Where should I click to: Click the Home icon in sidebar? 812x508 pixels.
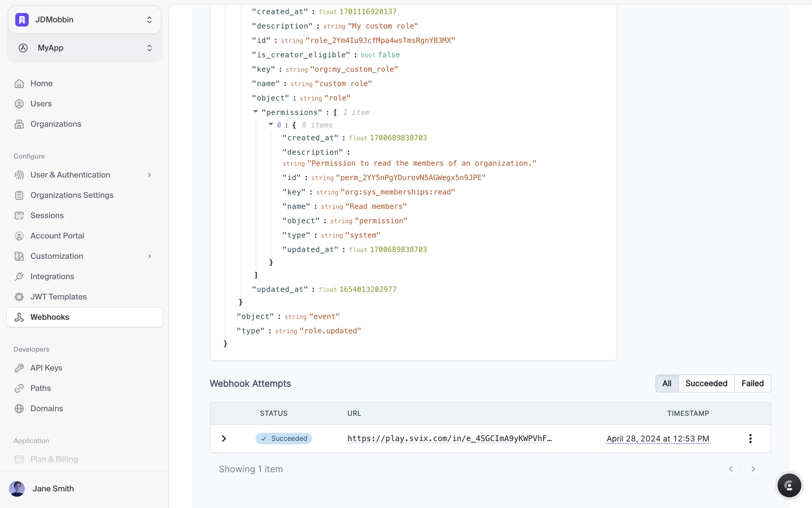19,83
